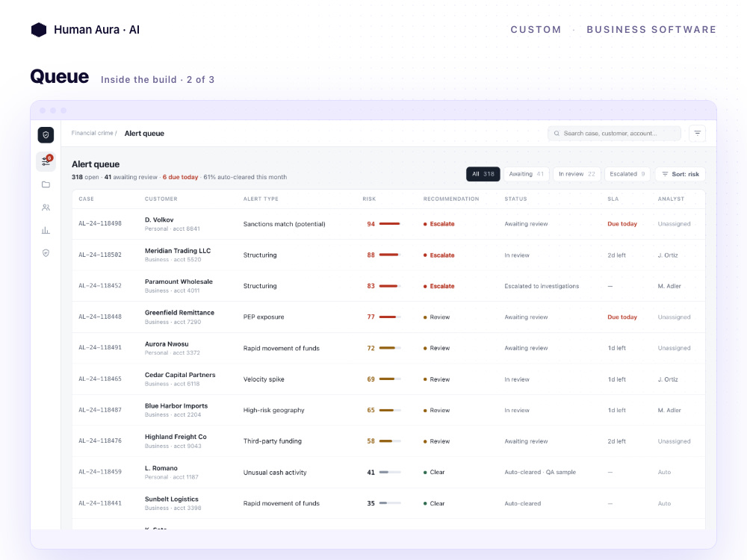Click Due today SLA for Greenfield Remittance
The image size is (747, 560).
coord(622,317)
